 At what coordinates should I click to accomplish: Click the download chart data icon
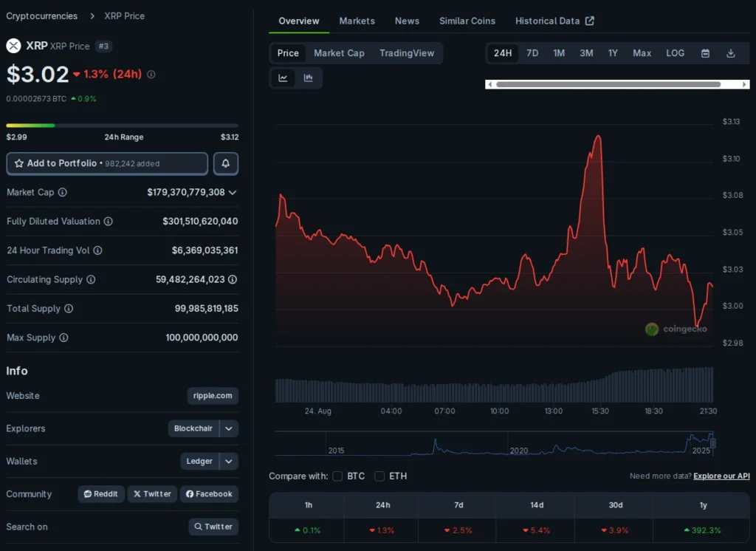(x=731, y=53)
